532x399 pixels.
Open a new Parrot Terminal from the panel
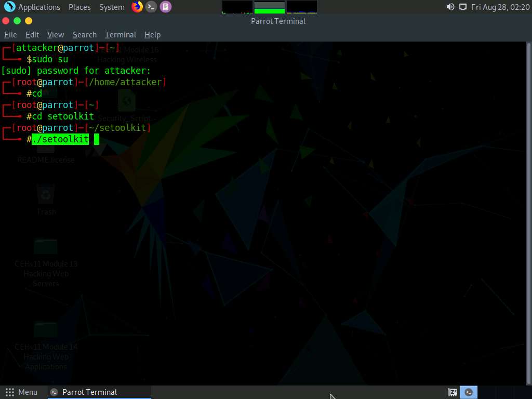click(x=151, y=7)
